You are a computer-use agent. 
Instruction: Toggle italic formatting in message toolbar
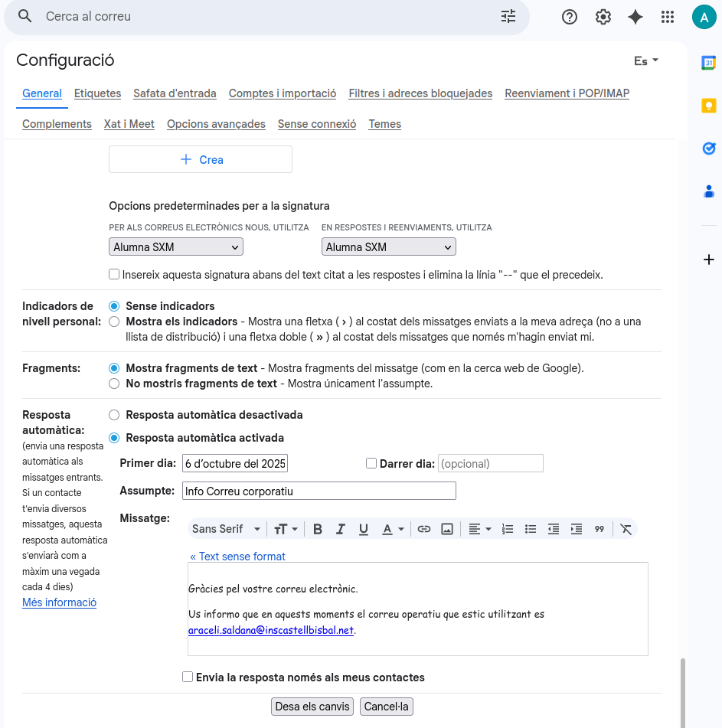pos(341,529)
